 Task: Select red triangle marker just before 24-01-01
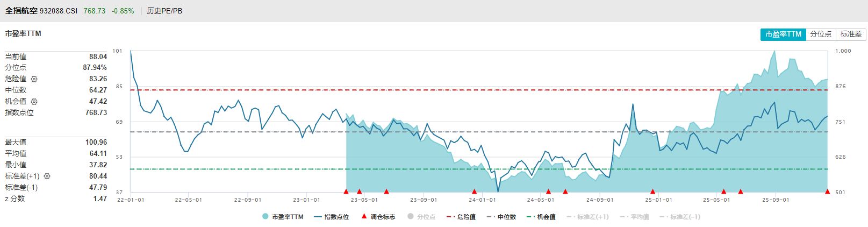(x=474, y=191)
